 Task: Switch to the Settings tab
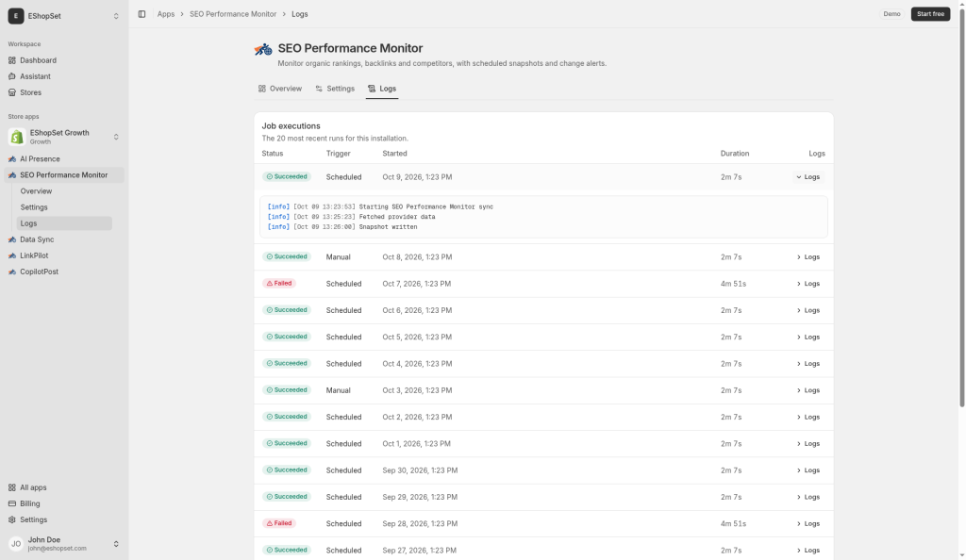(x=335, y=89)
